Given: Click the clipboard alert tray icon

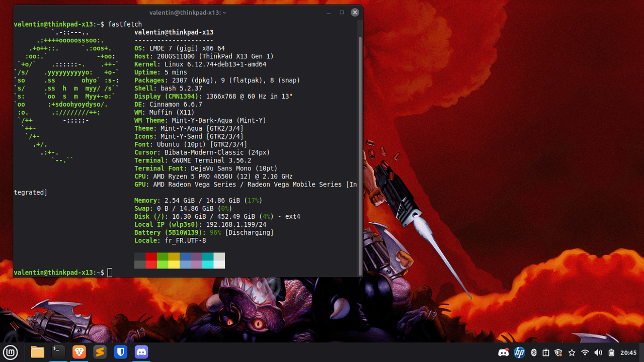Looking at the screenshot, I should coord(546,352).
